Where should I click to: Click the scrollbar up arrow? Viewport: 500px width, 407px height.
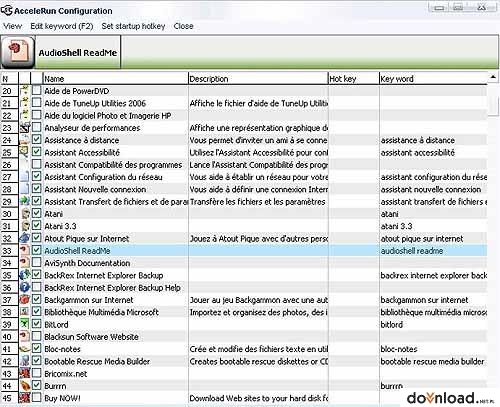(493, 77)
